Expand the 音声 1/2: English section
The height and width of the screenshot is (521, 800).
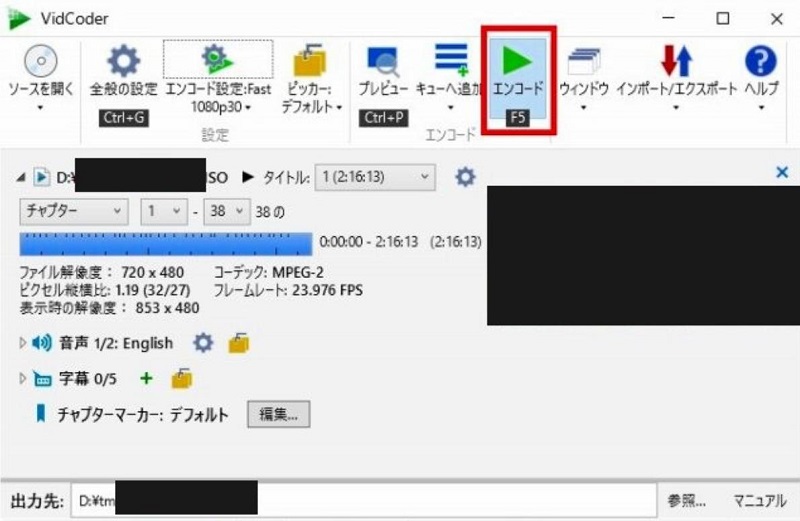[22, 343]
